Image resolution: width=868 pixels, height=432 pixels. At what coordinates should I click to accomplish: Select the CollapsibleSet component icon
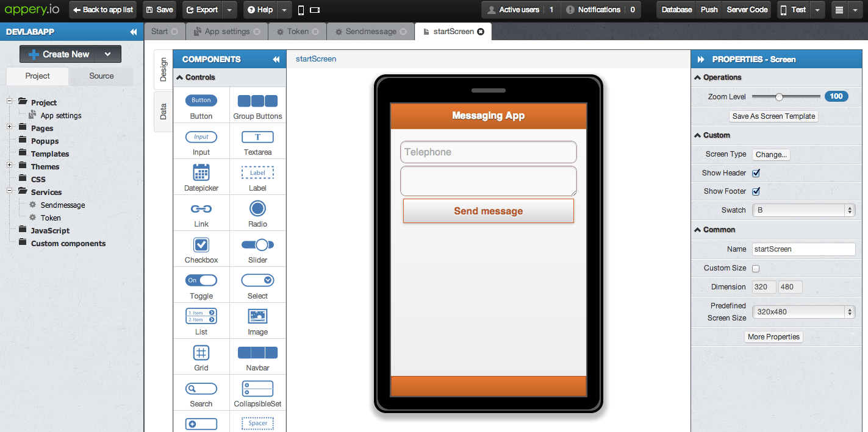[x=257, y=389]
